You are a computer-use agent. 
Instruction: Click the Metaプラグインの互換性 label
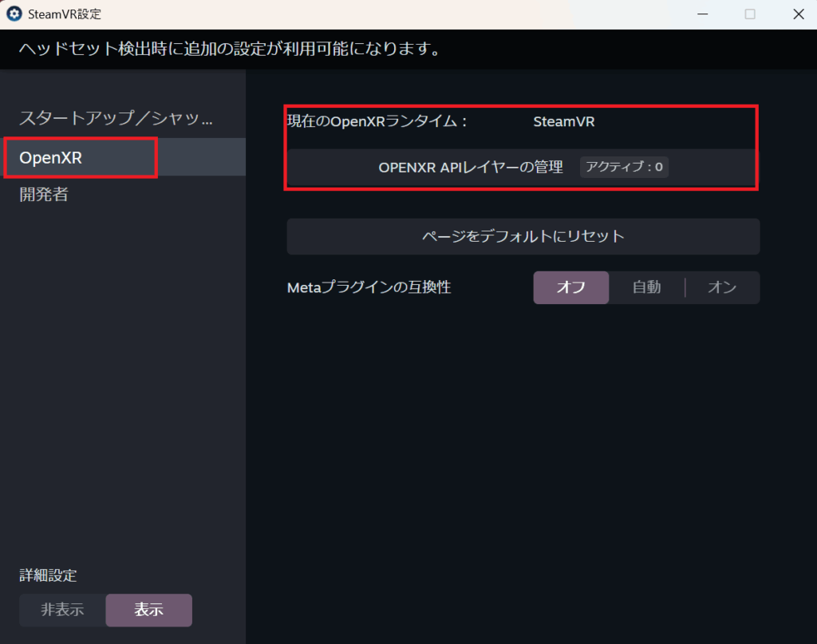tap(369, 287)
